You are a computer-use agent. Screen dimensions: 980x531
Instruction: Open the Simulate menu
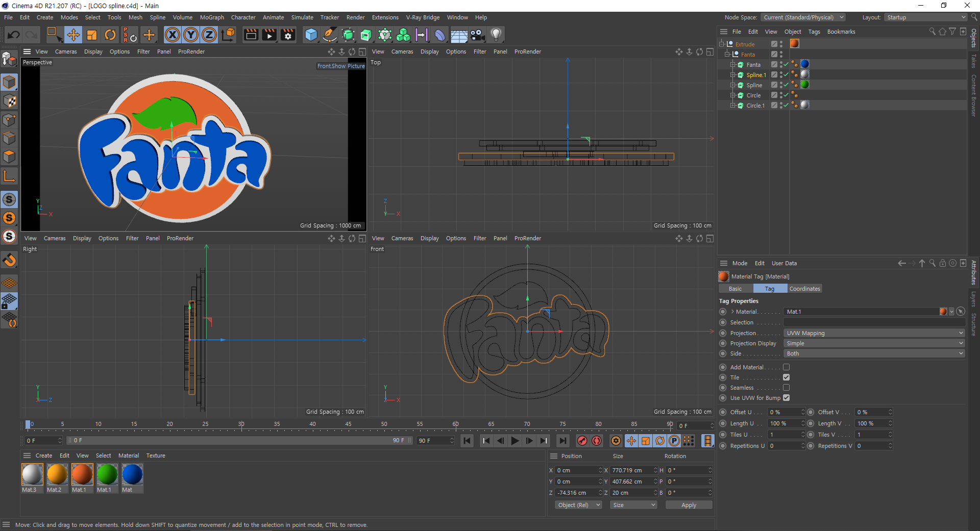click(x=302, y=17)
